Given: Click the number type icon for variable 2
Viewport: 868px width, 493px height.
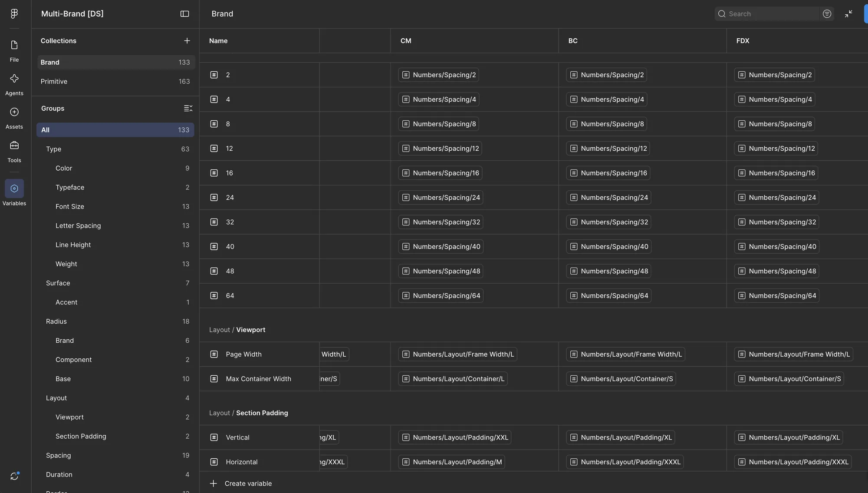Looking at the screenshot, I should (214, 75).
